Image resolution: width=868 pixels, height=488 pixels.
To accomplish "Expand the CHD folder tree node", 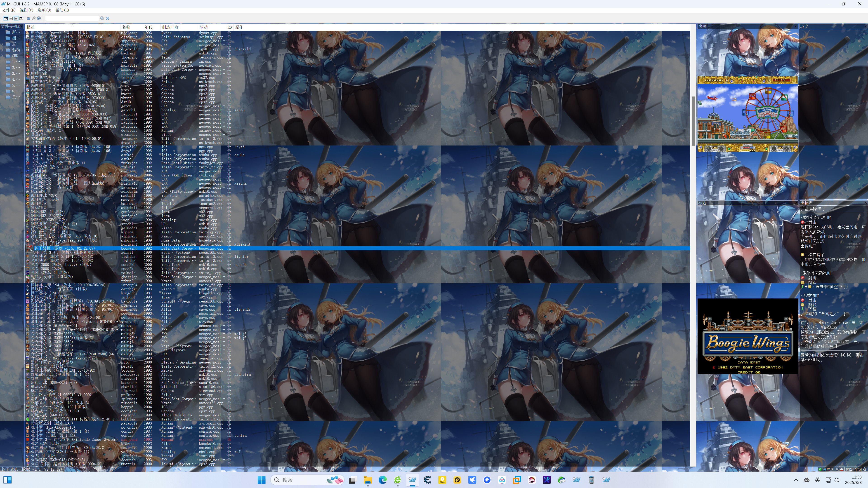I will click(3, 56).
